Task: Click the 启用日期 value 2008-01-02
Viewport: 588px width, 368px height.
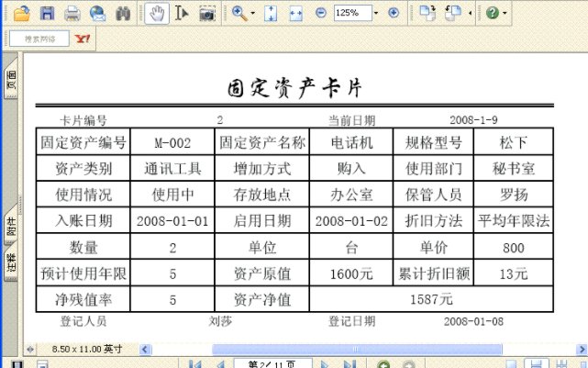Action: [x=351, y=221]
